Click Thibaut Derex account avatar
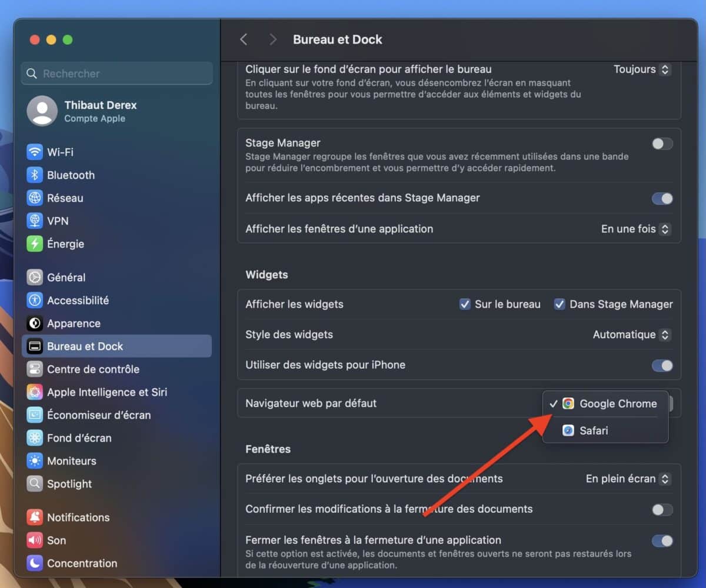706x588 pixels. pos(42,111)
